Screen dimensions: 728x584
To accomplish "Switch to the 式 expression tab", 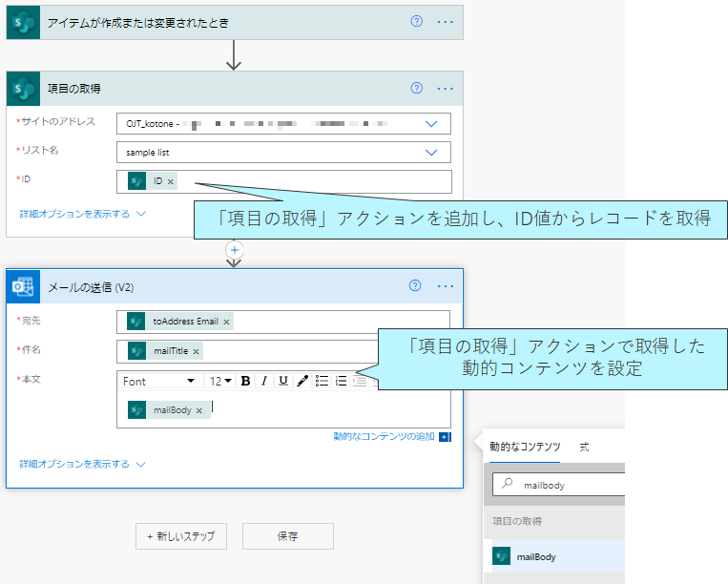I will point(584,447).
